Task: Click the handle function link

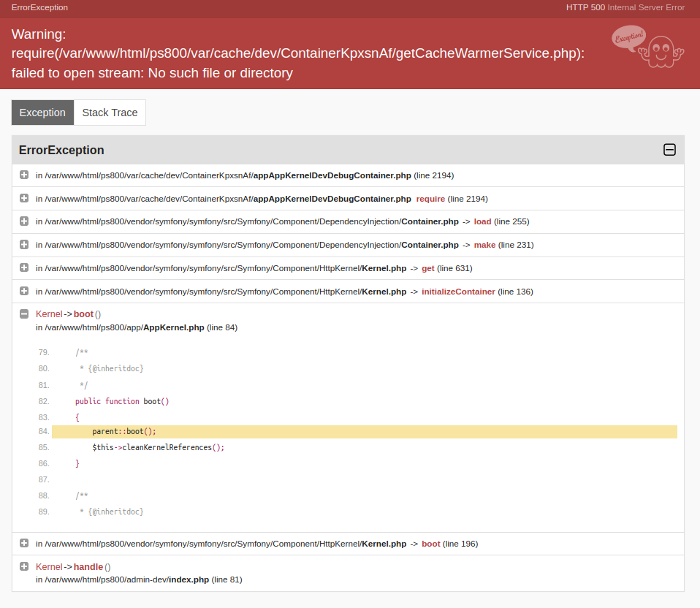Action: (89, 566)
